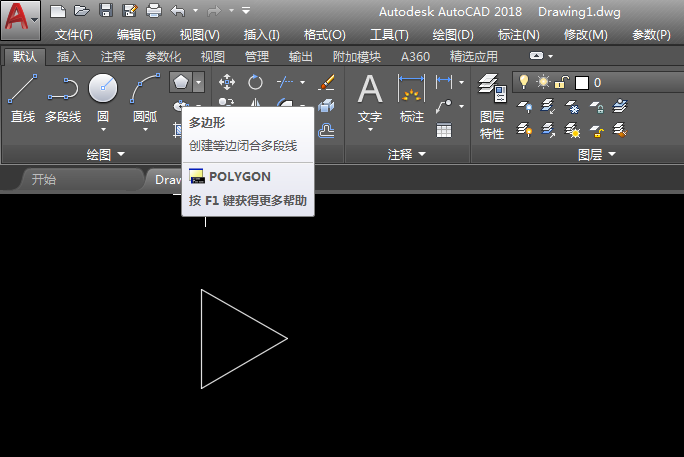Open the polygon tool dropdown arrow
Viewport: 684px width, 457px height.
coord(199,81)
